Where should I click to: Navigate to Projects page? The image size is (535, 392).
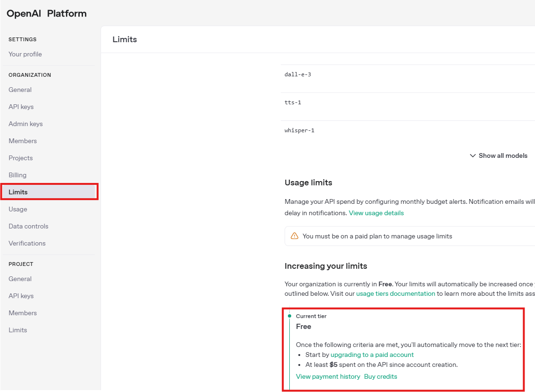(21, 158)
